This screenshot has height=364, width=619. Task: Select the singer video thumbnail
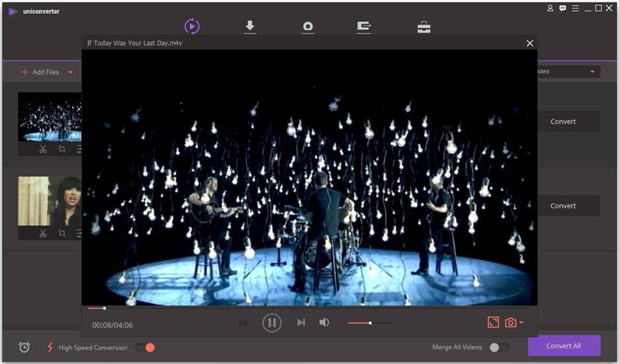tap(50, 201)
